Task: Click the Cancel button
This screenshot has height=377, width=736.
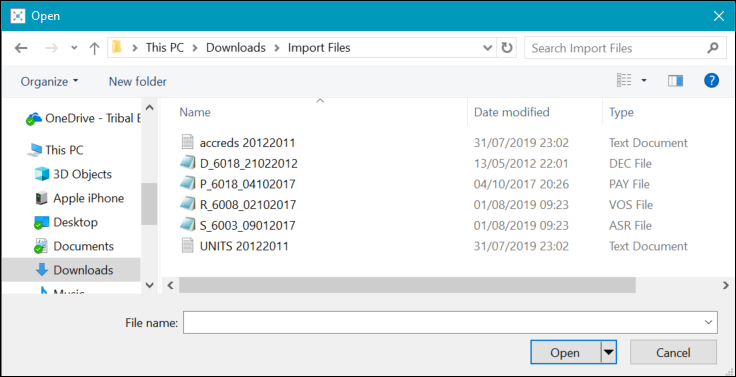Action: coord(673,353)
